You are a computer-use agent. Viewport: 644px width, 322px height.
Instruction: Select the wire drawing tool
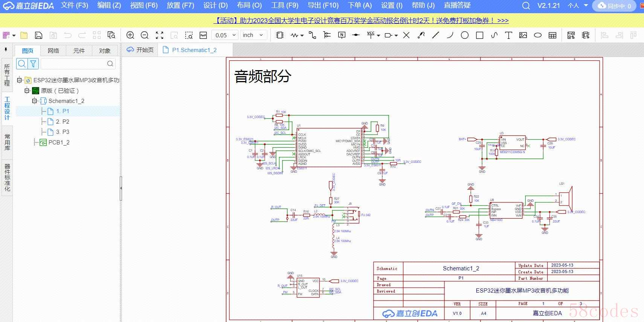312,35
